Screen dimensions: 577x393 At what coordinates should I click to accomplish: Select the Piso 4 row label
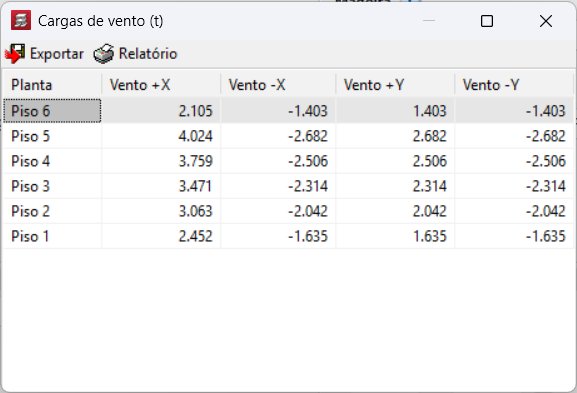tap(31, 161)
